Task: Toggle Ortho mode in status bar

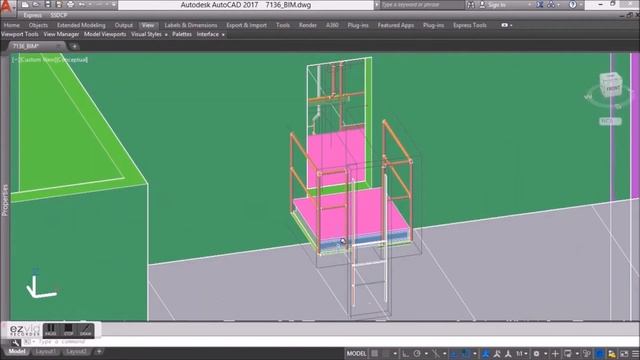Action: [405, 353]
